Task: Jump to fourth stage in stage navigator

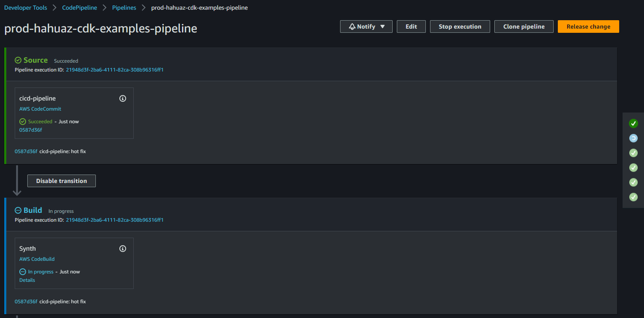Action: pos(633,167)
